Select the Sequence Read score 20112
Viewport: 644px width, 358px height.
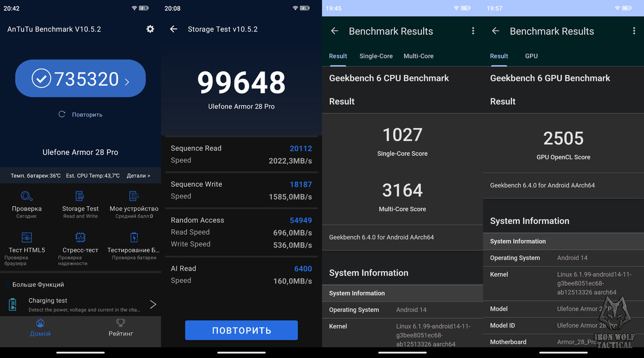coord(301,148)
